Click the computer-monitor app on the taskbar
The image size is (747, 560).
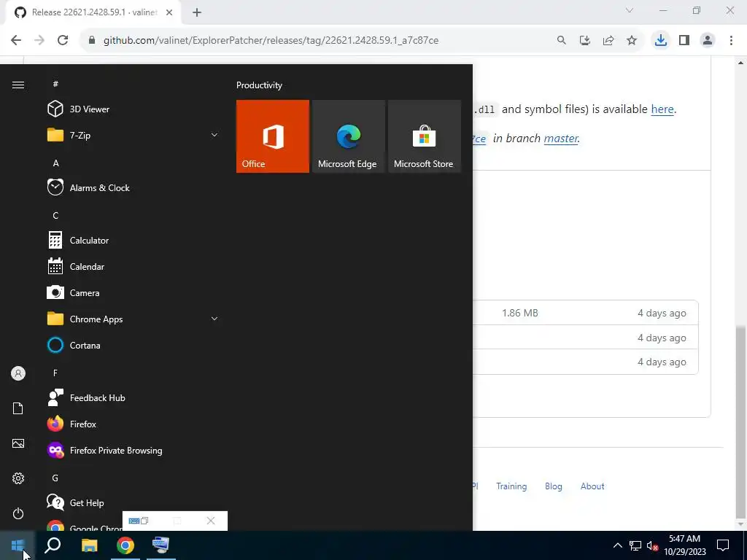point(160,545)
